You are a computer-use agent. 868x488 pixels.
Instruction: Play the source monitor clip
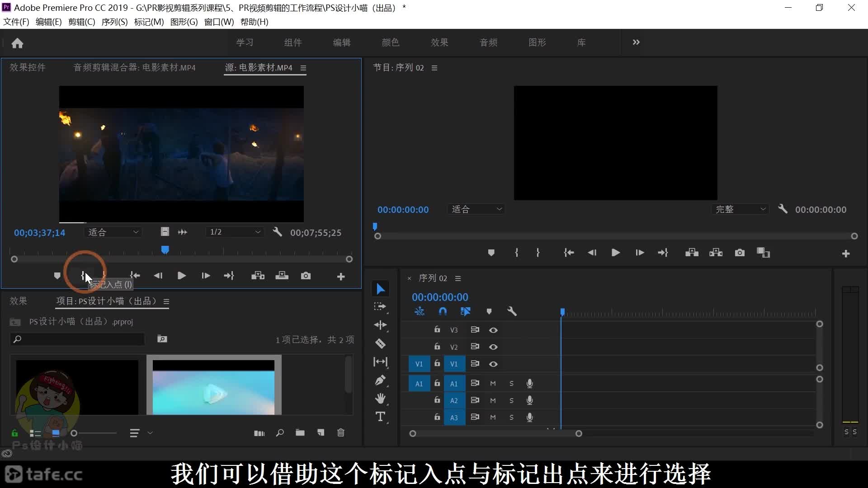[182, 276]
